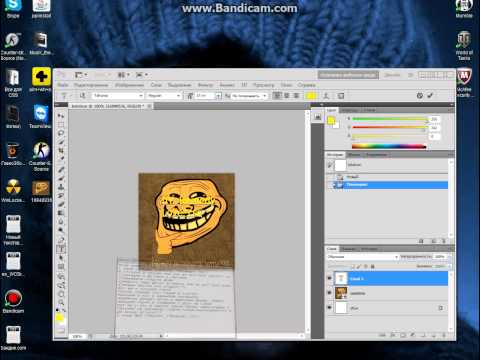Image resolution: width=480 pixels, height=360 pixels.
Task: Select the Horizontal Type tool
Action: coord(61,249)
